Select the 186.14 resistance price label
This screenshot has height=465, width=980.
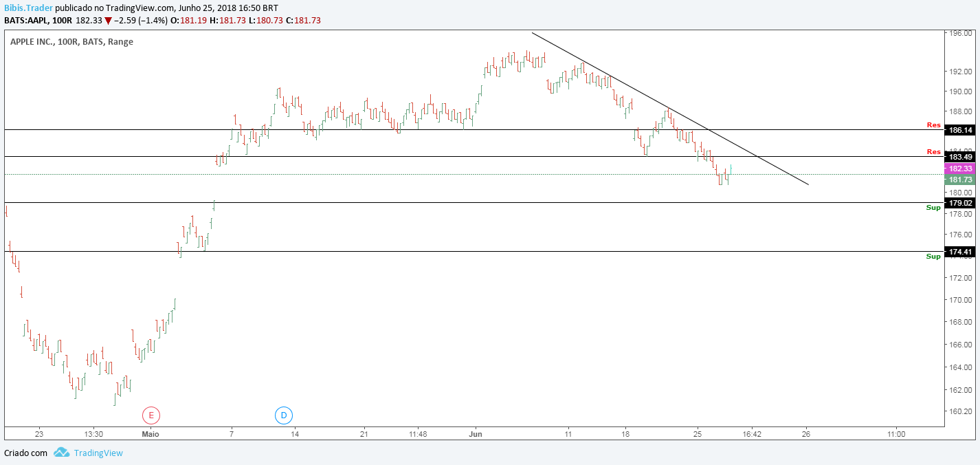(960, 130)
